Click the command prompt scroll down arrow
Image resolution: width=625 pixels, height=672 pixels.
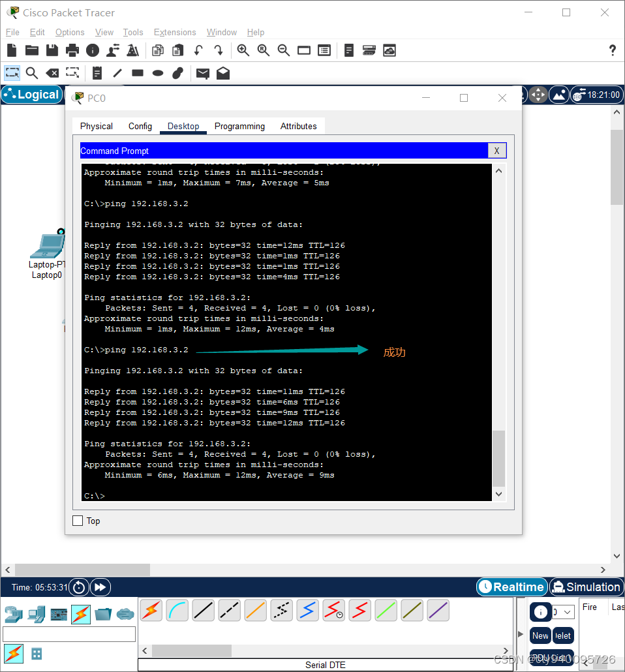[x=498, y=494]
